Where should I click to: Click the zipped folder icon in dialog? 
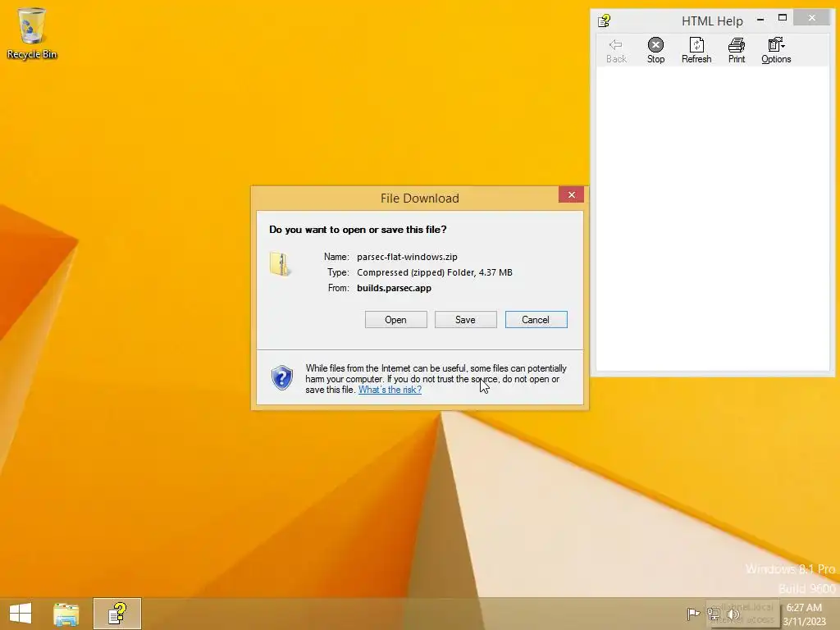[x=281, y=264]
